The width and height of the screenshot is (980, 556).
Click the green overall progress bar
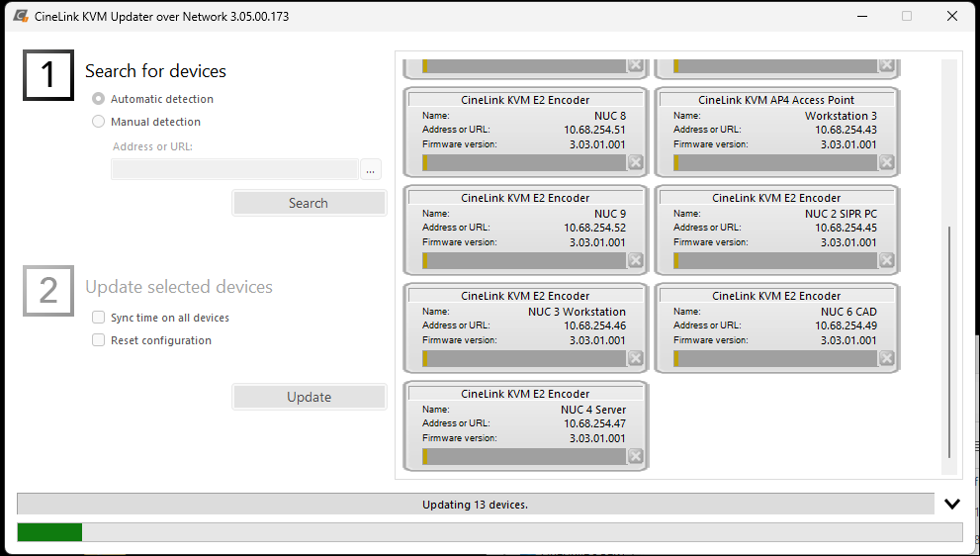[x=49, y=532]
